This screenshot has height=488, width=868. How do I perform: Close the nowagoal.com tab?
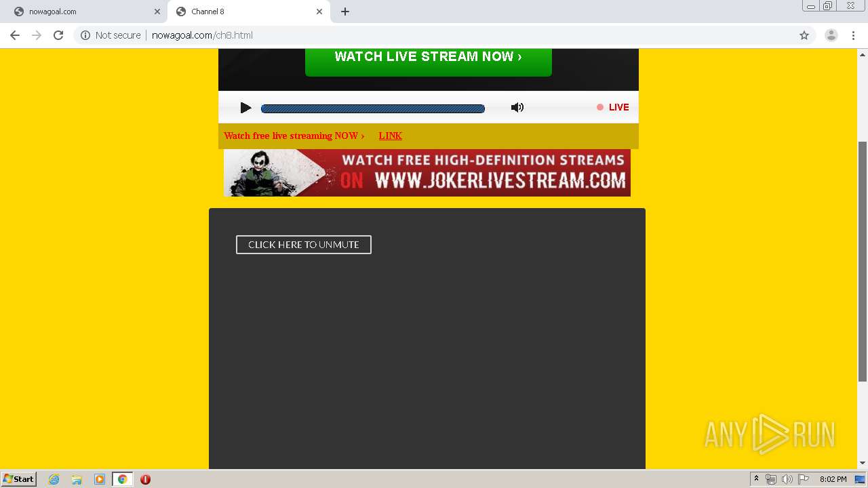click(x=157, y=12)
